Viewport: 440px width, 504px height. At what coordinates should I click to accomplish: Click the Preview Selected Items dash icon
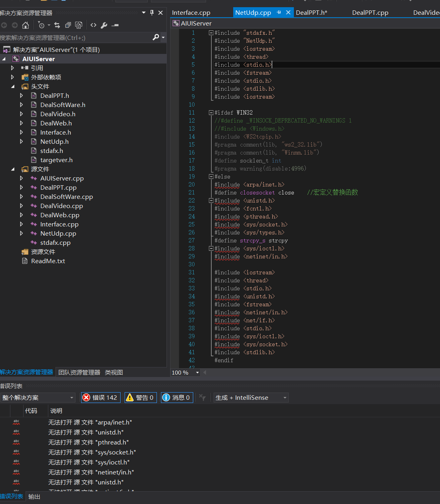115,25
